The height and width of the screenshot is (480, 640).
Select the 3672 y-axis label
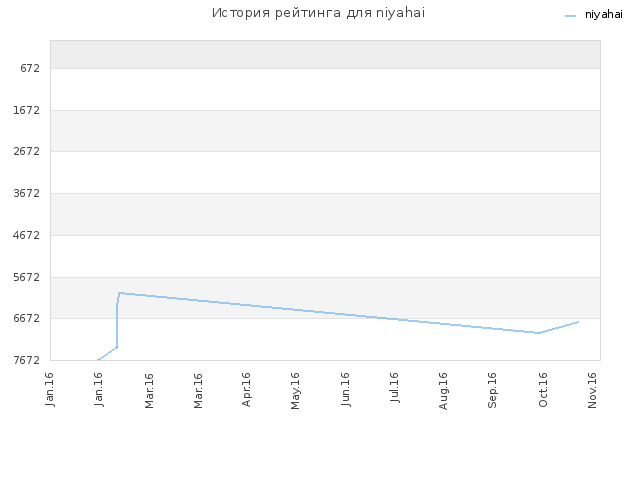tap(27, 193)
